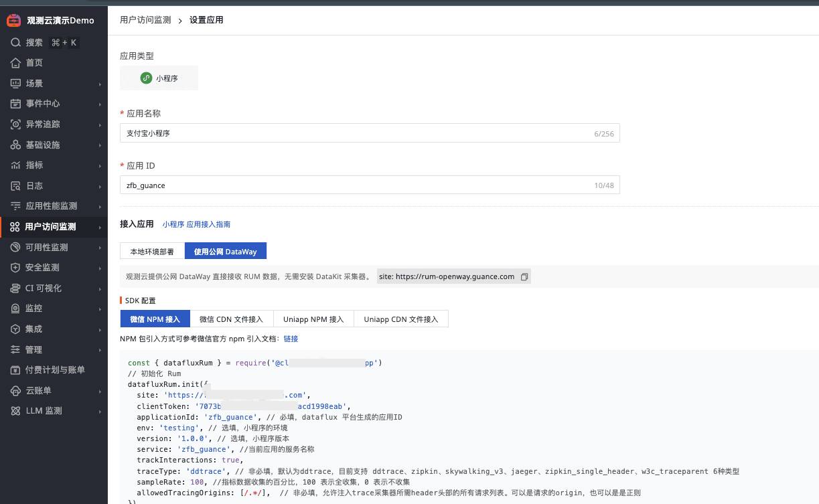Expand the 场景 sidebar submenu arrow
Screen dimensions: 819x504
(100, 84)
